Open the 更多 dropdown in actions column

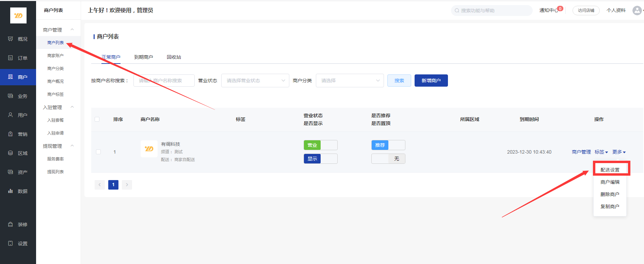point(619,152)
